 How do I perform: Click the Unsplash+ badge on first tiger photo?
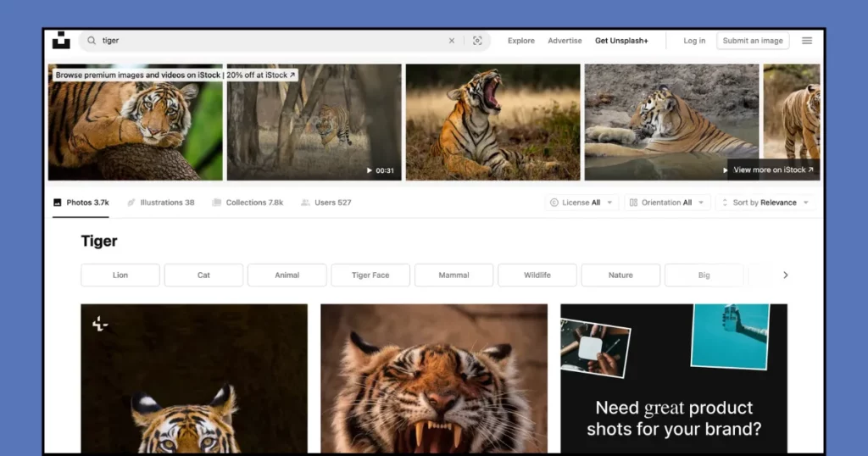[100, 323]
